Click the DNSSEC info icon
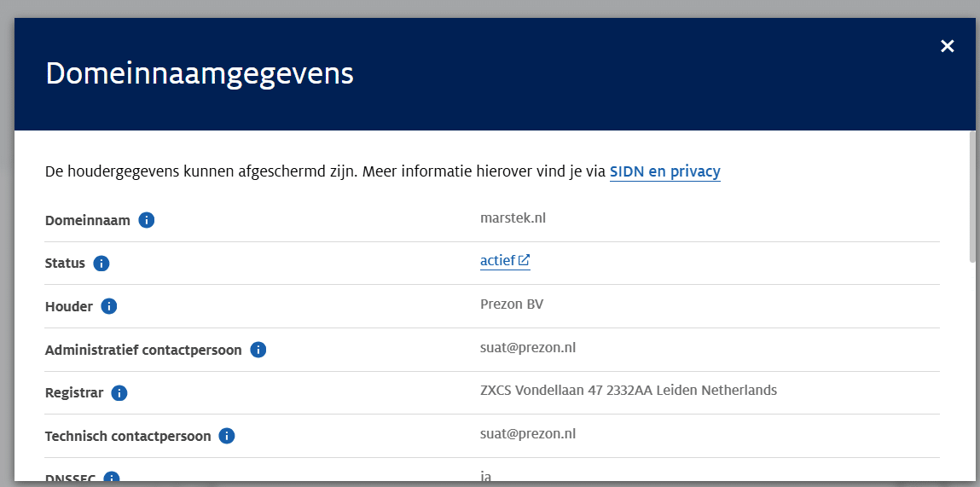The height and width of the screenshot is (487, 980). pyautogui.click(x=112, y=478)
